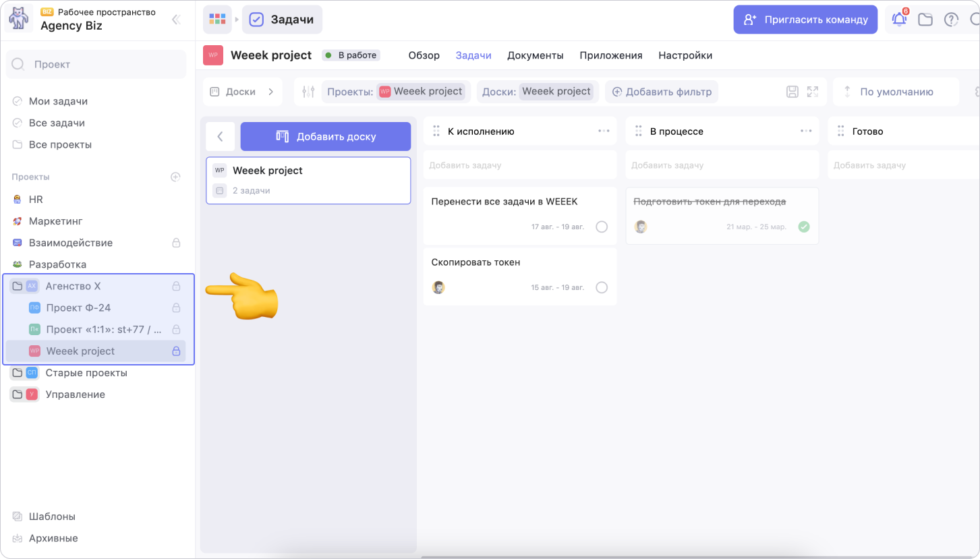Screen dimensions: 980x559
Task: Switch to the 'Документы' tab
Action: 535,55
